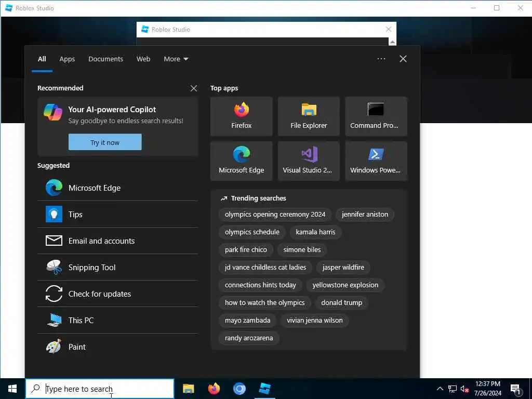
Task: Click scroll-up arrow in Roblox Studio dialog
Action: tap(392, 42)
